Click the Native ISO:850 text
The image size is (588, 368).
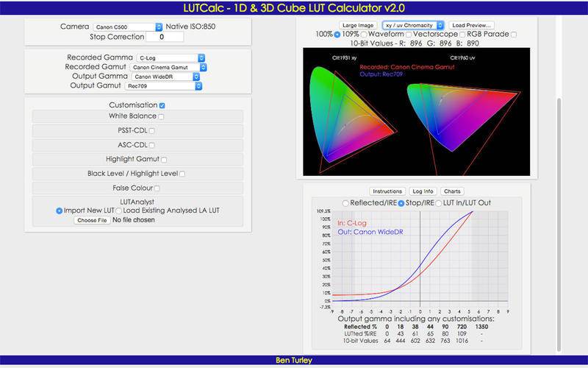pos(190,26)
